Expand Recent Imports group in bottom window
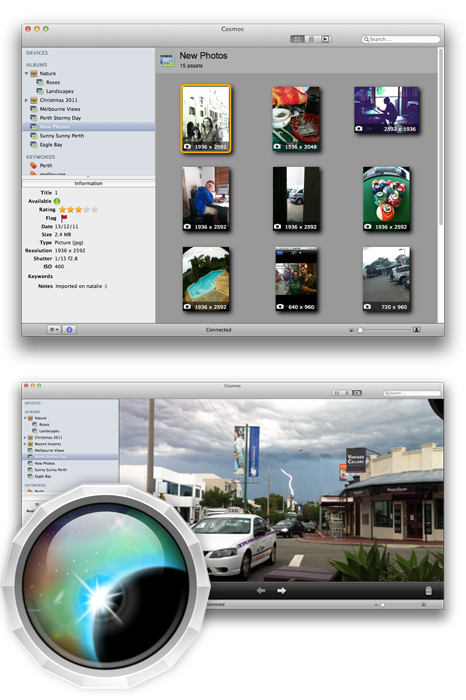Viewport: 466px width, 700px height. pos(25,444)
